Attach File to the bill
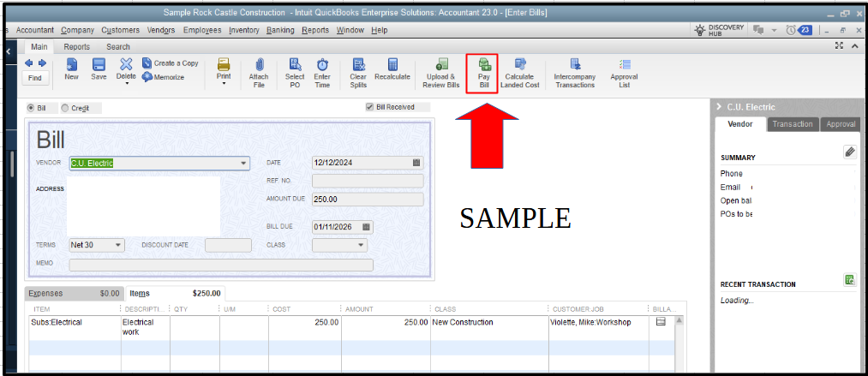This screenshot has height=376, width=868. point(259,73)
